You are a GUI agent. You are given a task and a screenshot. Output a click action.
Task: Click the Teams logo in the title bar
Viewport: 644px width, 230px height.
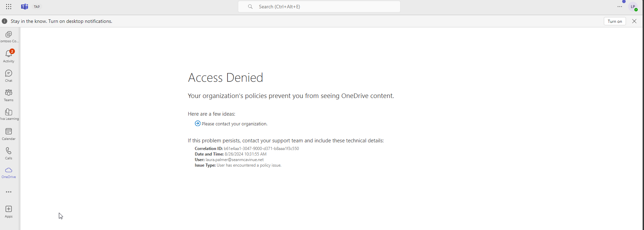[24, 7]
